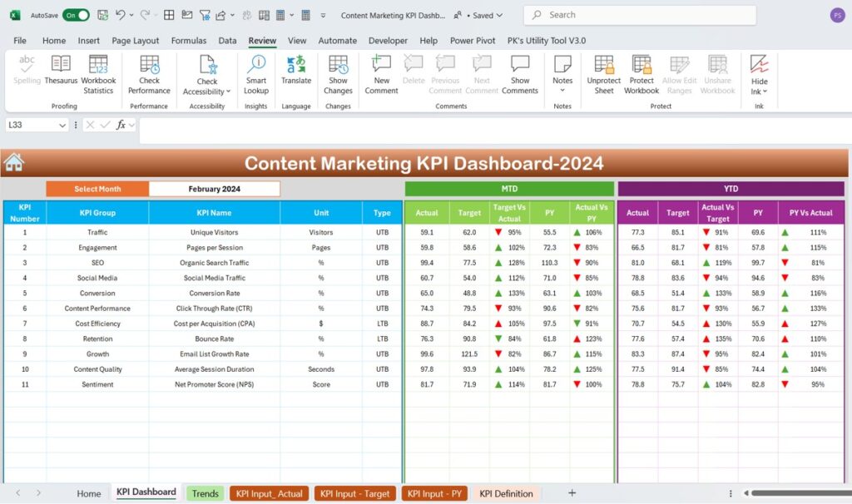Click the MTD section header
This screenshot has height=504, width=852.
coord(509,189)
